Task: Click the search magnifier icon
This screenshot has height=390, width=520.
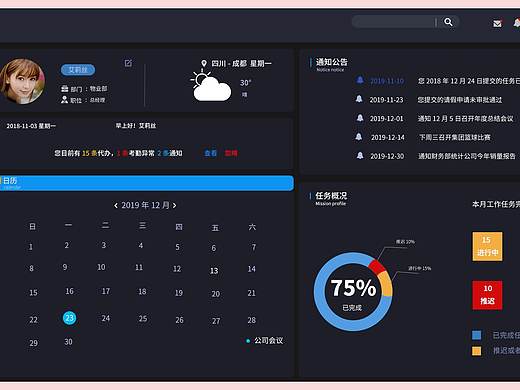Action: [x=448, y=22]
